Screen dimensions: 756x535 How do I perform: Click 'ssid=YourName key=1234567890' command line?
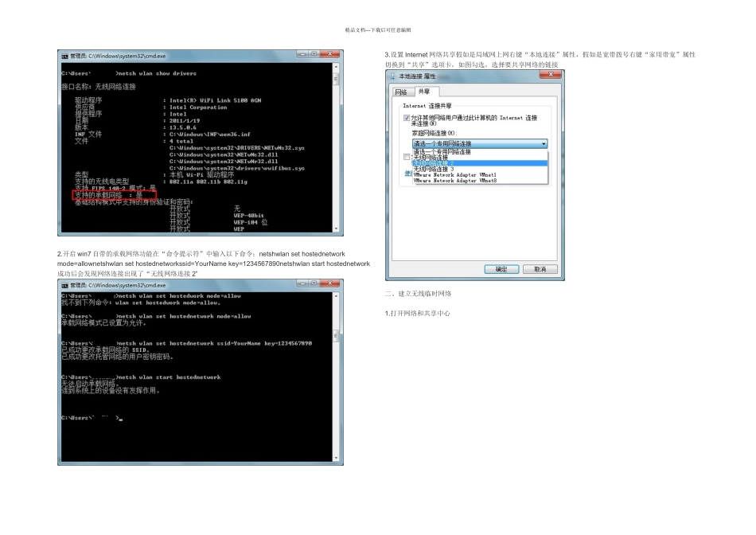(x=215, y=343)
